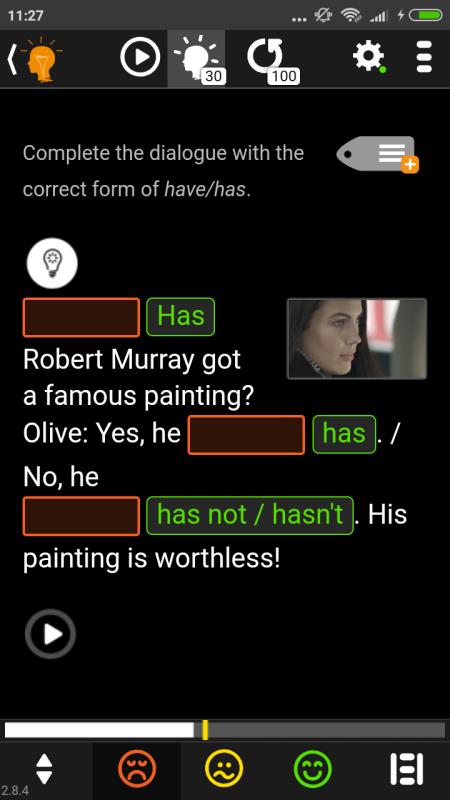Tap the green lowercase 'has' answer chip
Screen dimensions: 450x800
(x=344, y=434)
